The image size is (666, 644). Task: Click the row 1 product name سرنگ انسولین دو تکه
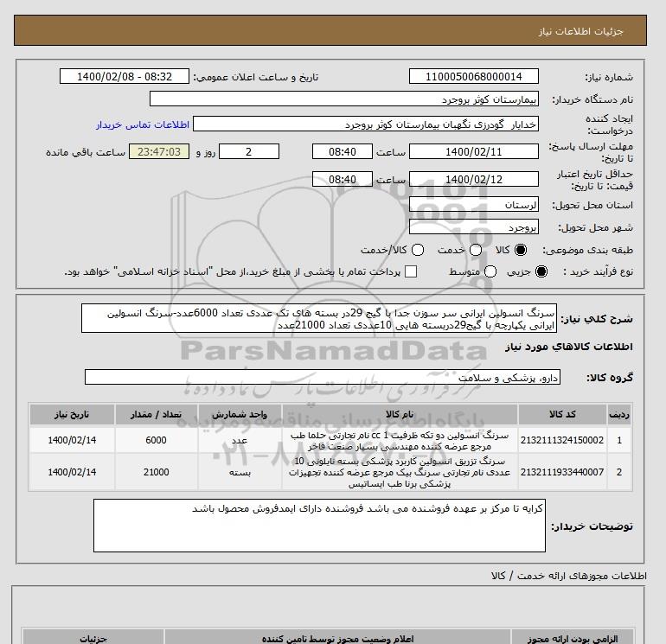pyautogui.click(x=400, y=441)
